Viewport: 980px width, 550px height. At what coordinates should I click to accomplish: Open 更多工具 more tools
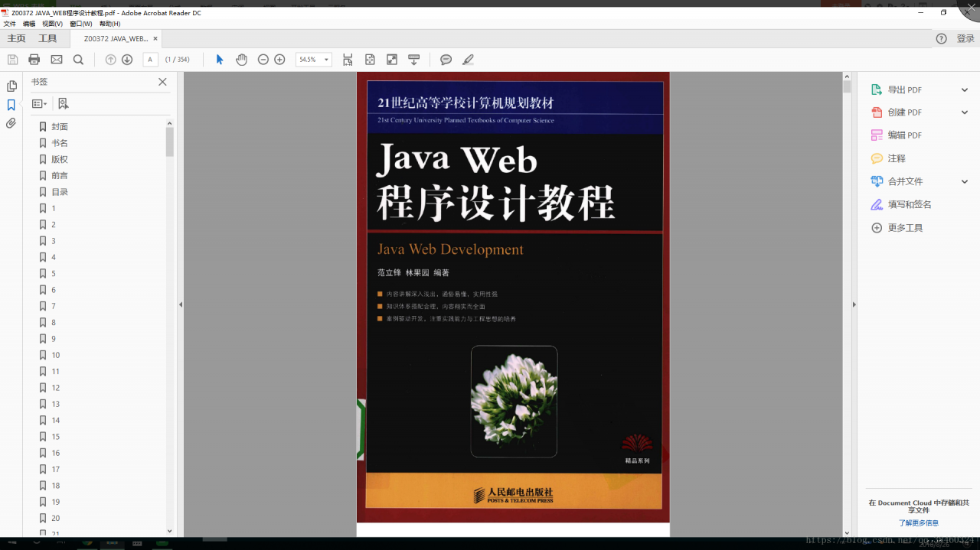904,228
